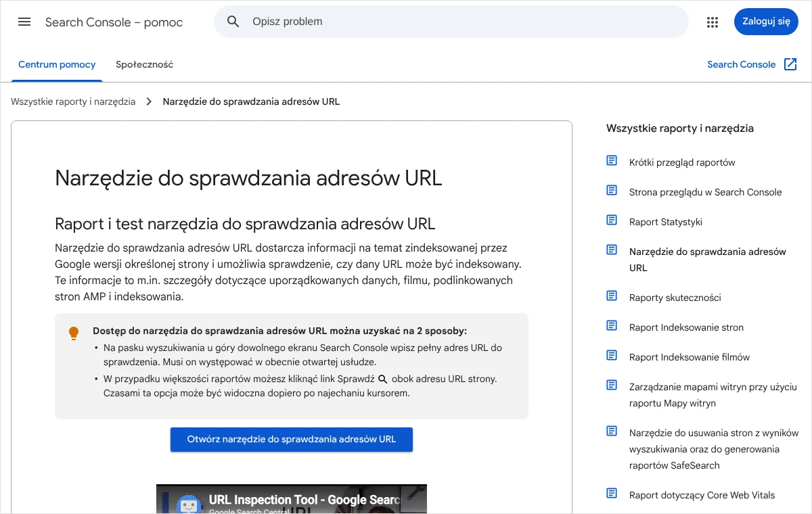The width and height of the screenshot is (812, 514).
Task: Click the Wszystkie raporty i narzędzia sidebar heading
Action: pos(680,128)
